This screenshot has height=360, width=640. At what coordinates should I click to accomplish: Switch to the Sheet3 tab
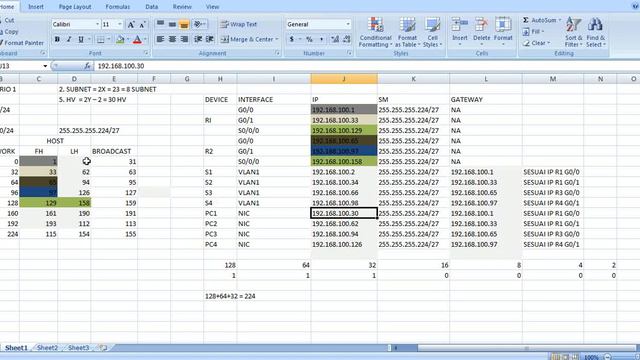tap(78, 348)
